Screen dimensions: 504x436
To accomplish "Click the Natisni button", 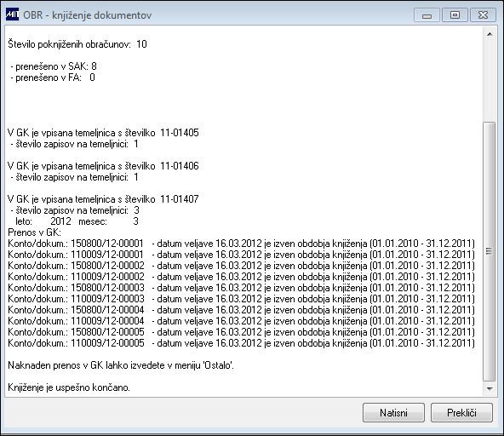I will [393, 412].
